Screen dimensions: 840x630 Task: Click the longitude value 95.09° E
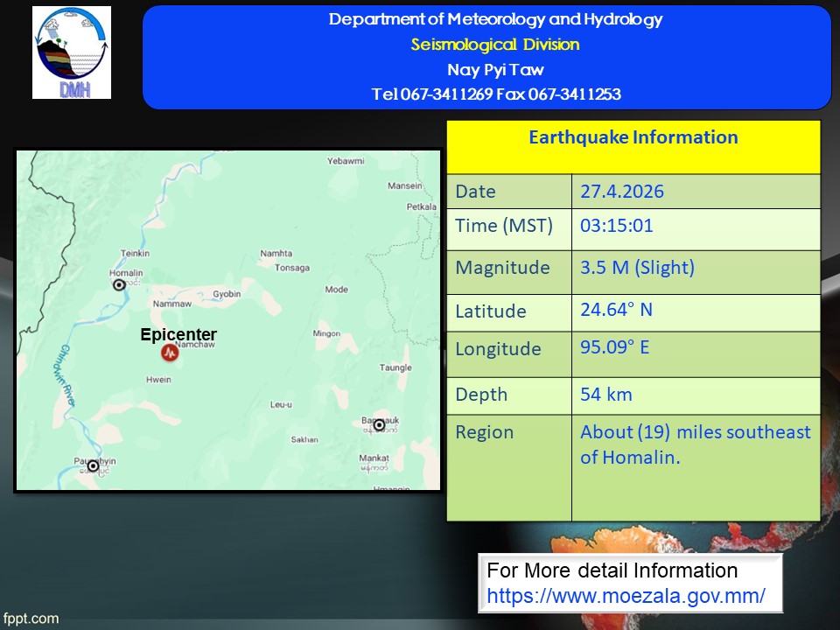click(614, 347)
